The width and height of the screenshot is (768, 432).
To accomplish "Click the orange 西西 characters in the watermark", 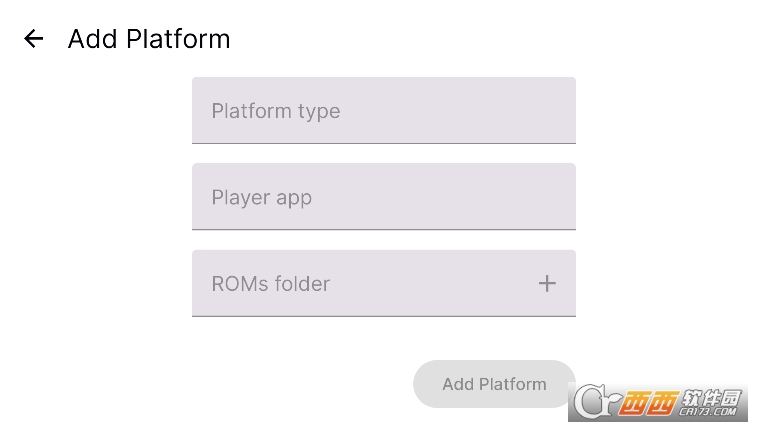I will 648,403.
